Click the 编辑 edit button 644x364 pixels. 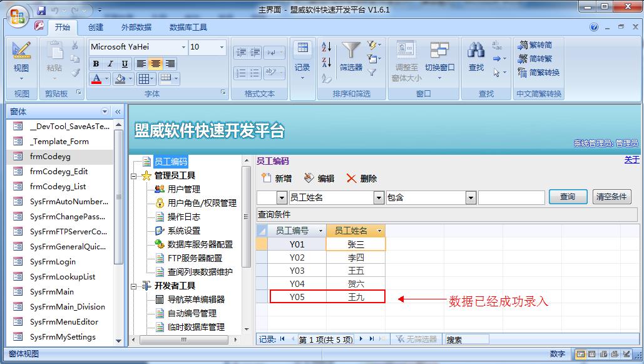coord(319,179)
